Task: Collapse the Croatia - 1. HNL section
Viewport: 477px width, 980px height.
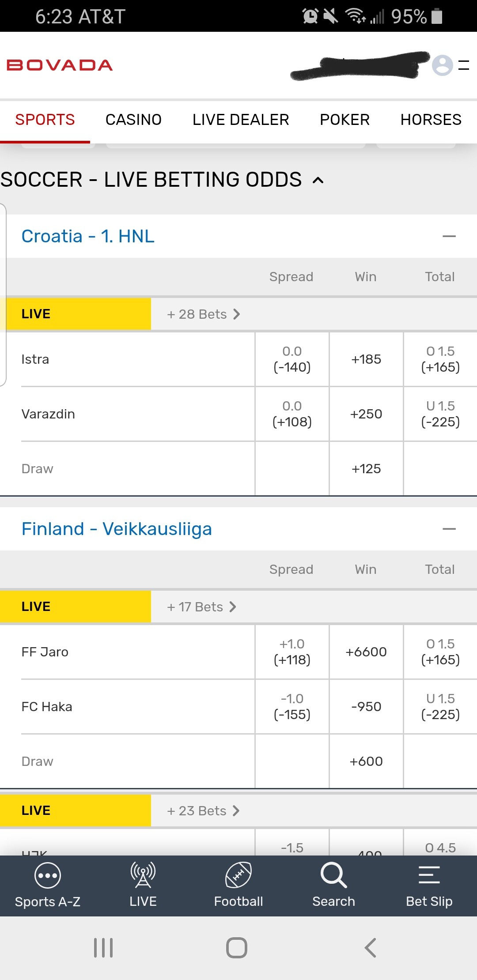Action: coord(449,237)
